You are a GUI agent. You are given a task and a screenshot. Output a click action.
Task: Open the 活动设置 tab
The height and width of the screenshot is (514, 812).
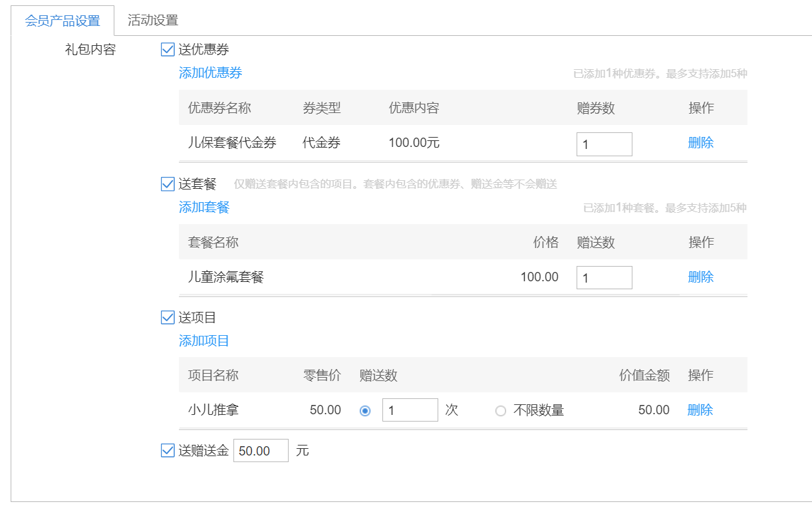point(153,21)
